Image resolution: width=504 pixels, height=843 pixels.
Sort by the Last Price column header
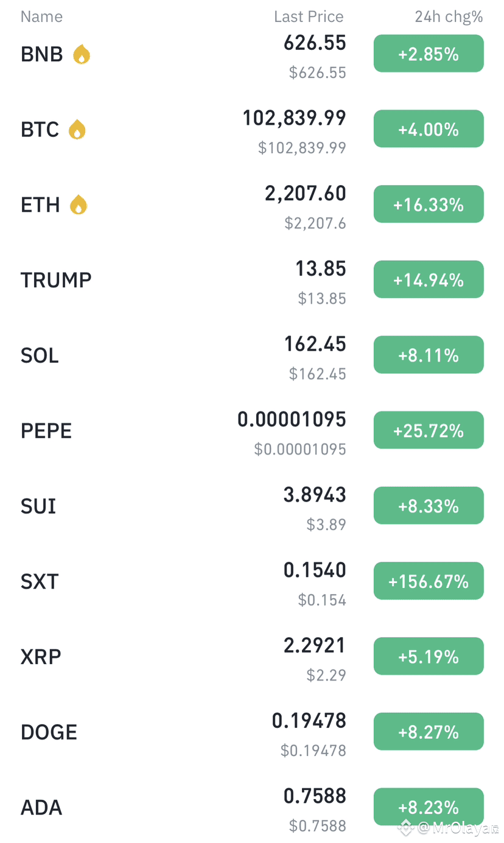pyautogui.click(x=309, y=16)
